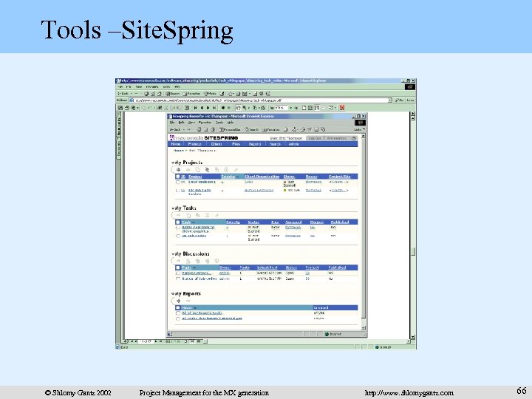Viewport: 532px width, 399px height.
Task: Collapse the My Reports section
Action: click(x=173, y=294)
